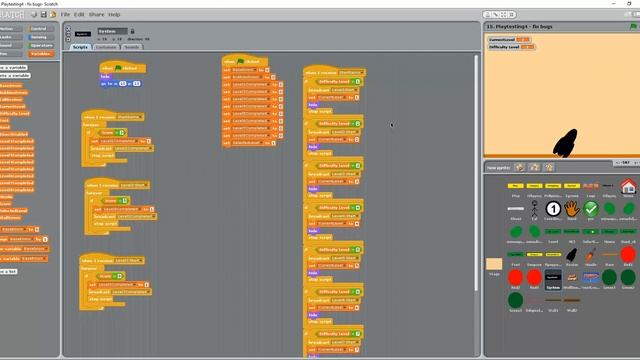Open the Control blocks category
Viewport: 640px width, 360px height.
point(41,29)
